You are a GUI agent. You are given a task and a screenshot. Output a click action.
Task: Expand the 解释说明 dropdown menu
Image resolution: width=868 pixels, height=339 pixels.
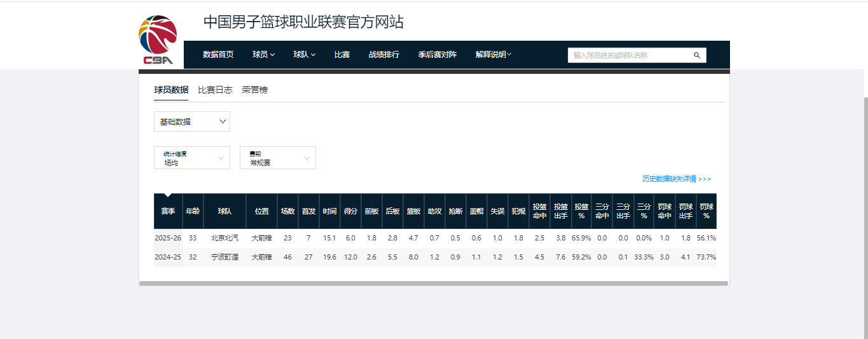click(493, 55)
